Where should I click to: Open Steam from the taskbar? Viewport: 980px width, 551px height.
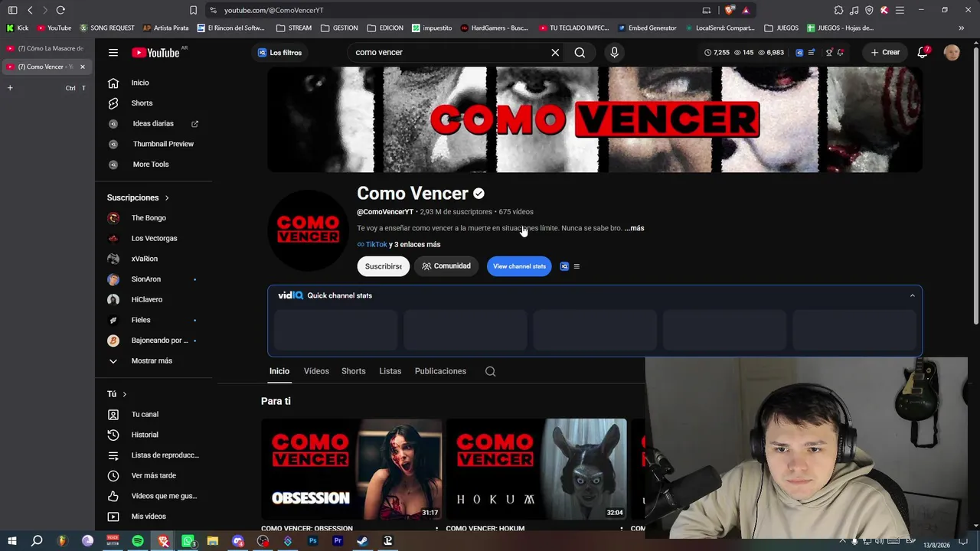(x=362, y=541)
